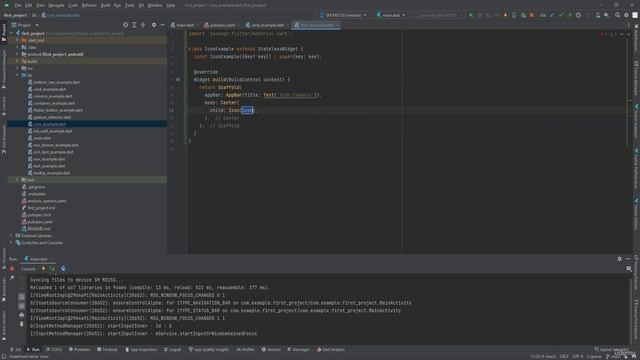
Task: Collapse the lib folder in project tree
Action: point(17,75)
